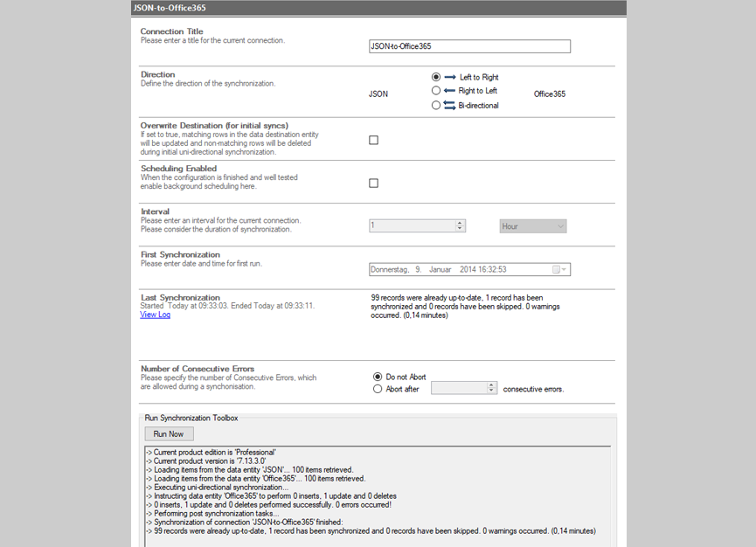Increase the Interval value with up arrow
The width and height of the screenshot is (756, 547).
coord(460,223)
